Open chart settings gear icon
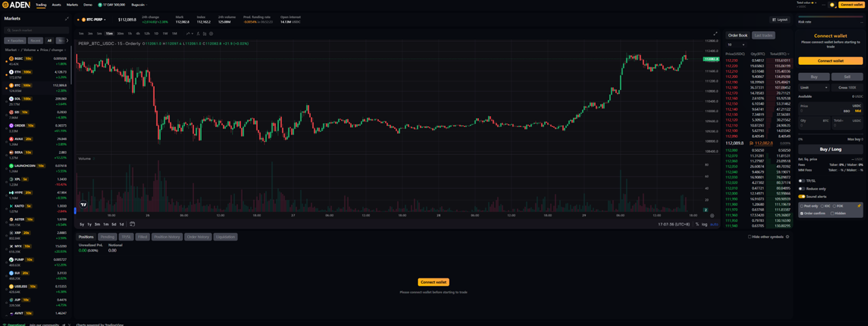 coord(211,33)
